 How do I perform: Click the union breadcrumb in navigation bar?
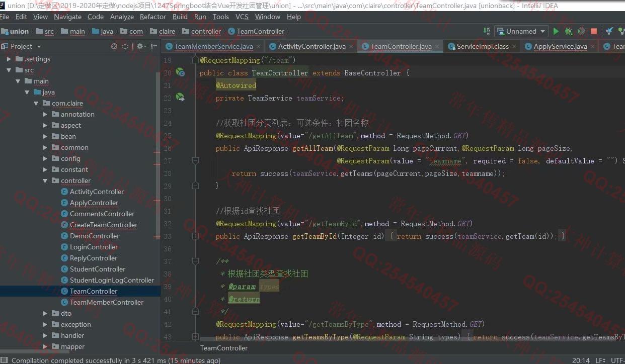click(x=15, y=31)
